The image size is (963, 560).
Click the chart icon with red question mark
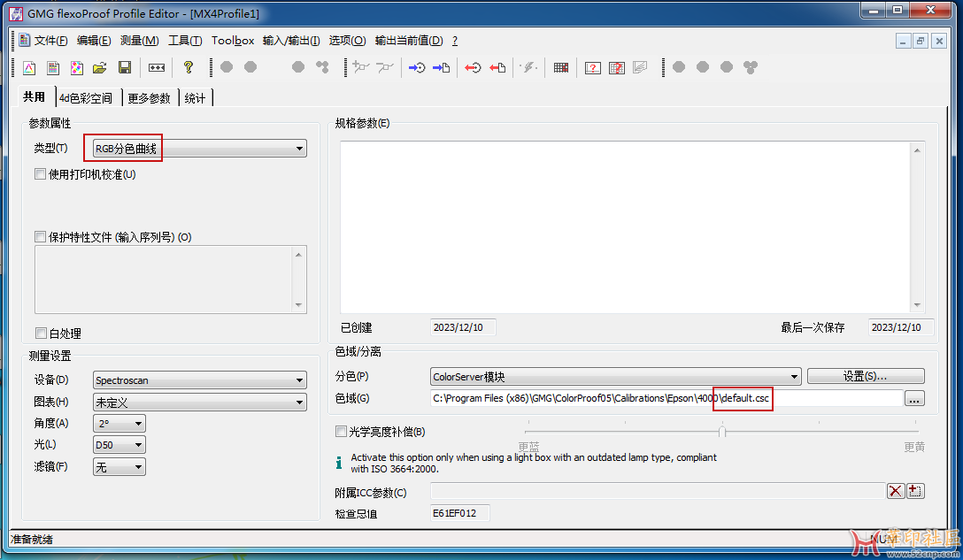[x=593, y=67]
